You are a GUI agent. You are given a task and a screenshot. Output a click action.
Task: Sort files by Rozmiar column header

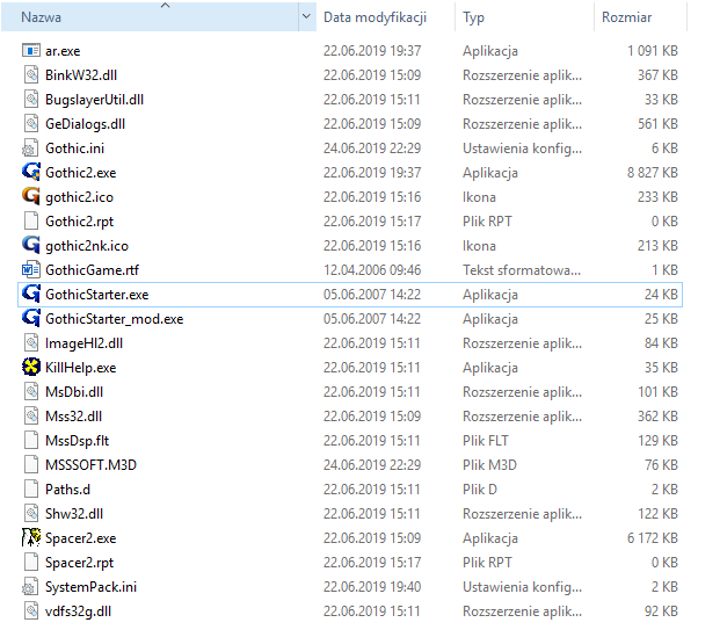641,17
